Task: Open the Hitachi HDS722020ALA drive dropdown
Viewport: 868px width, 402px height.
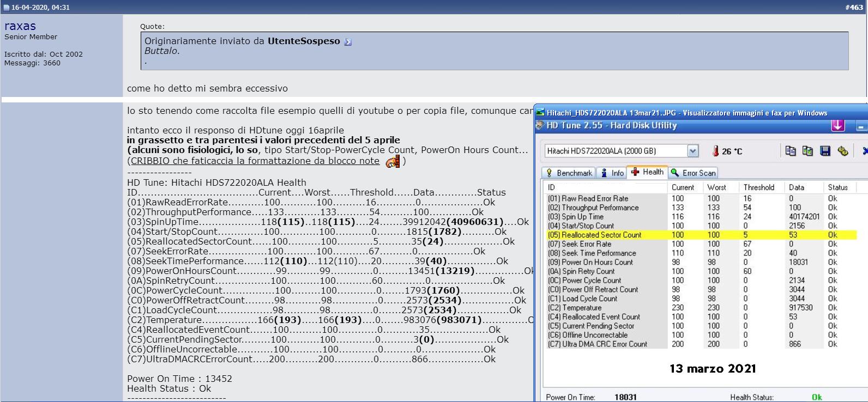Action: (x=692, y=151)
